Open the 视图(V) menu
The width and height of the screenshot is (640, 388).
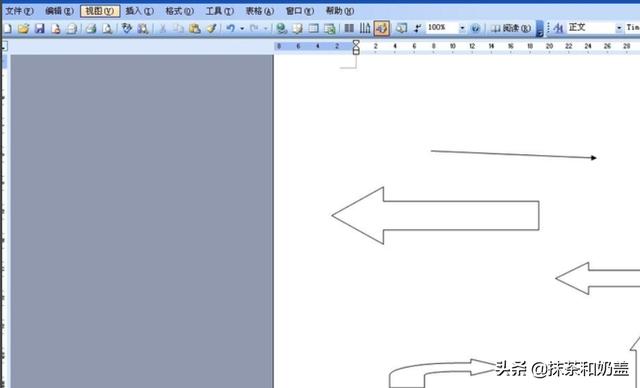tap(100, 11)
